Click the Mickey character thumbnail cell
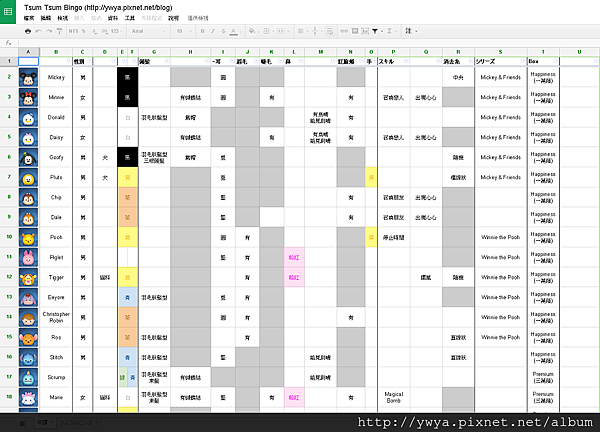The height and width of the screenshot is (432, 600). (28, 77)
